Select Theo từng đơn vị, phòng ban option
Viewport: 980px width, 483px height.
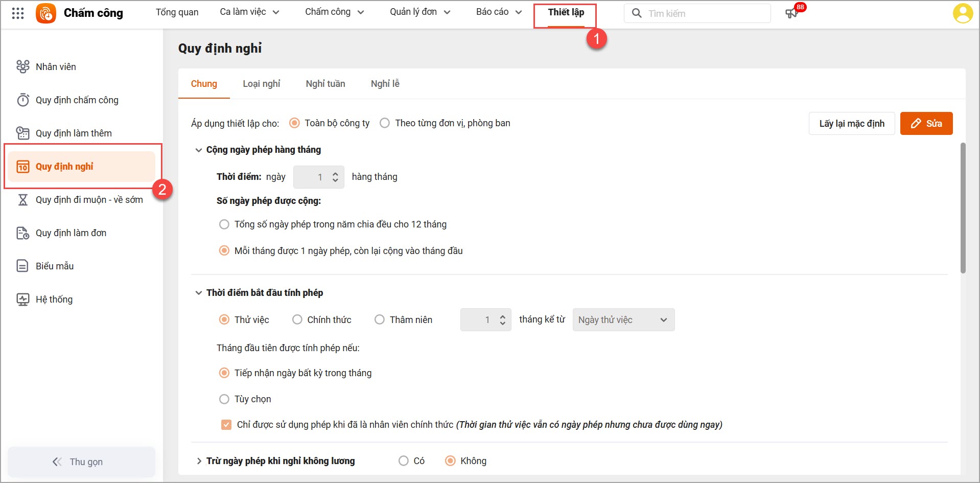[x=385, y=123]
